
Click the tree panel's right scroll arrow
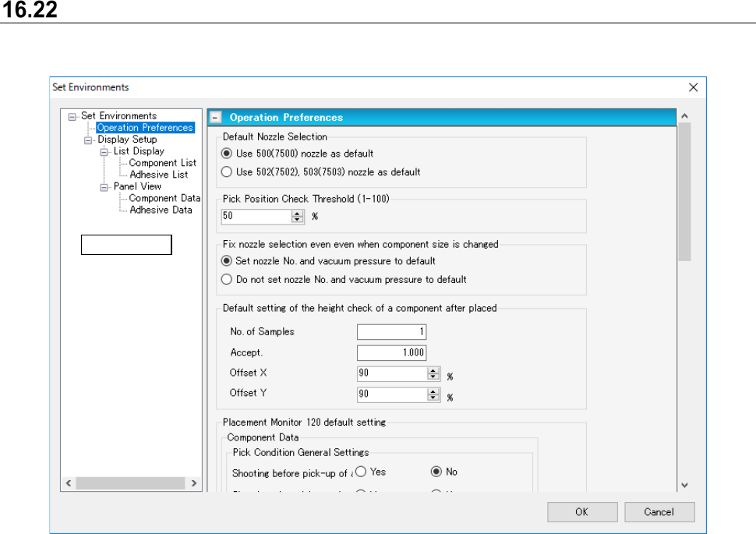[x=193, y=484]
